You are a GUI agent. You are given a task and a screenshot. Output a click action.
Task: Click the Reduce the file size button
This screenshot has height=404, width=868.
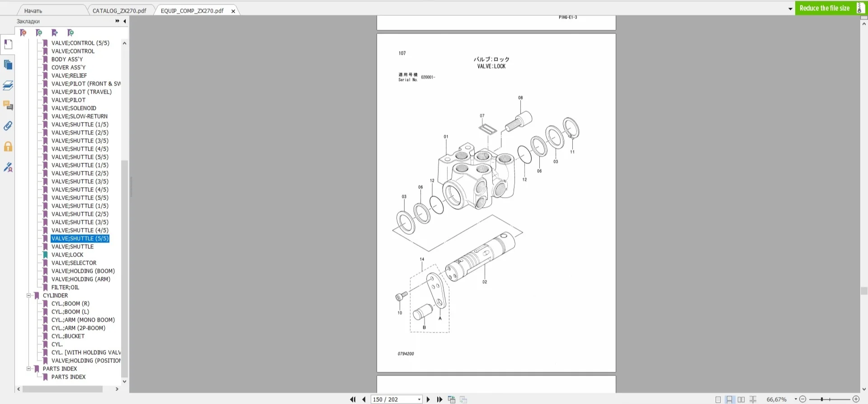point(825,8)
